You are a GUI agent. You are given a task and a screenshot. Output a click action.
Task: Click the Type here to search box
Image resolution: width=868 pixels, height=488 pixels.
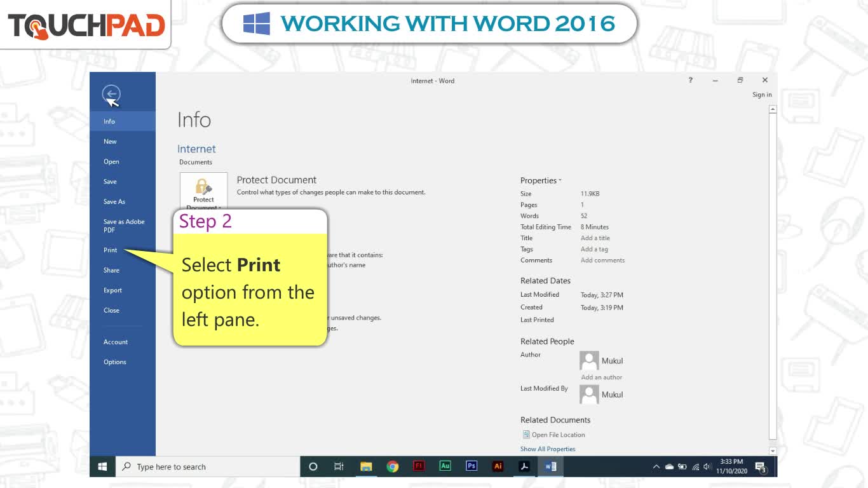(x=208, y=466)
